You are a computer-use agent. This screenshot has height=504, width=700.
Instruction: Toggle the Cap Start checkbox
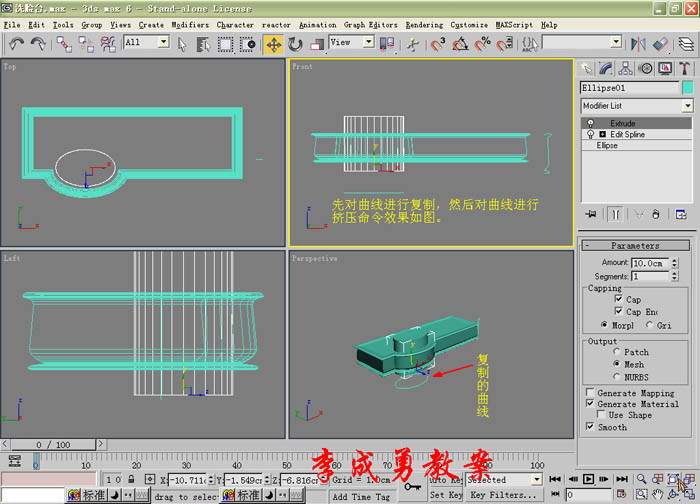tap(618, 299)
